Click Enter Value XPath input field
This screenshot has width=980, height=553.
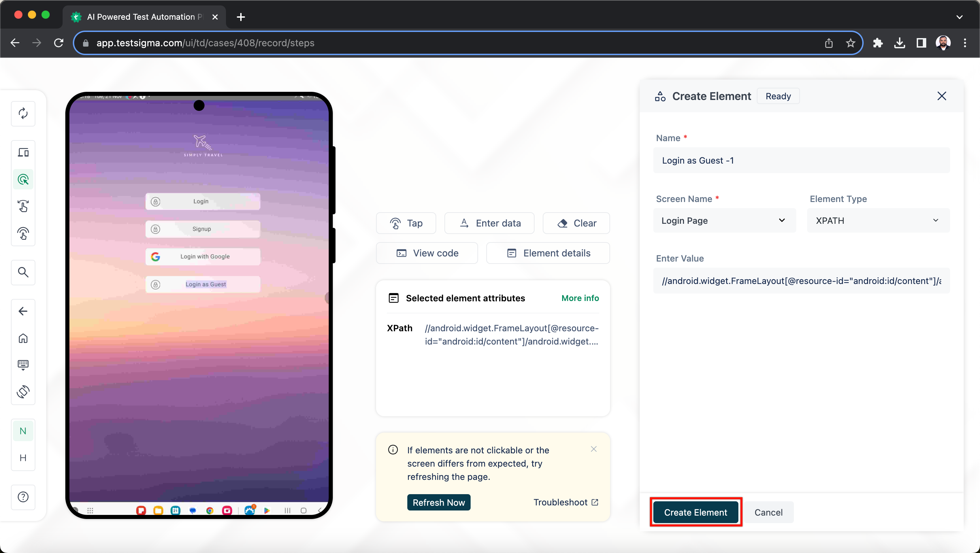(802, 281)
